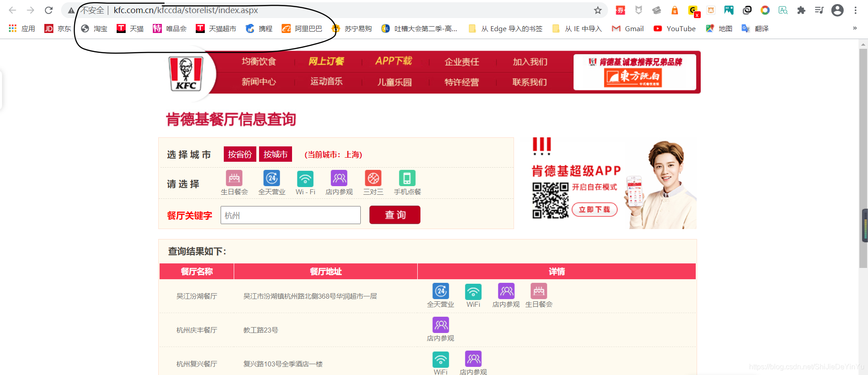Open the 儿童乐园 menu item
Image resolution: width=868 pixels, height=375 pixels.
pyautogui.click(x=394, y=82)
